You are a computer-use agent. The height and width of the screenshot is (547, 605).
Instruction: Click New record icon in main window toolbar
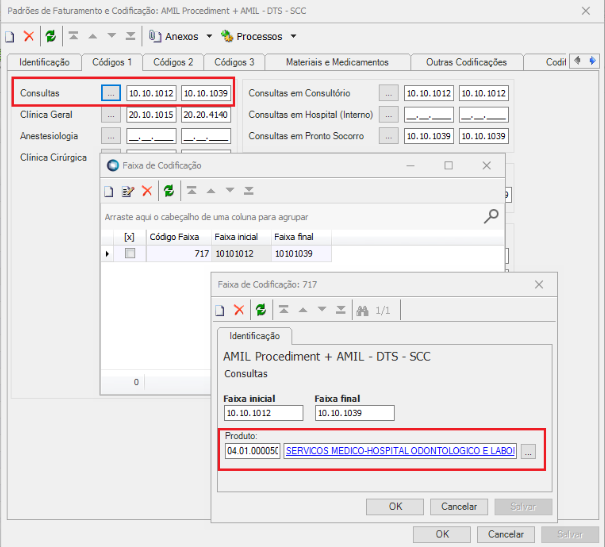10,37
